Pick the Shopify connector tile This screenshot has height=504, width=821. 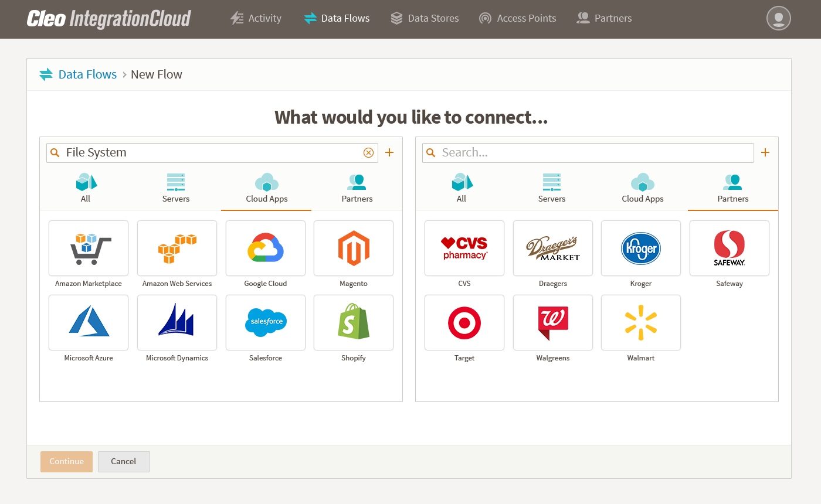(354, 322)
